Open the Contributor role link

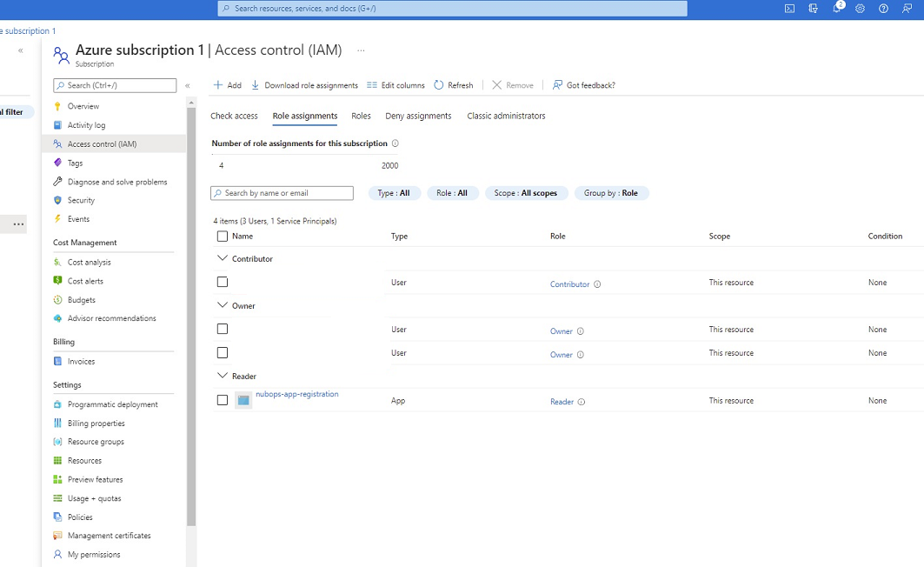point(570,284)
